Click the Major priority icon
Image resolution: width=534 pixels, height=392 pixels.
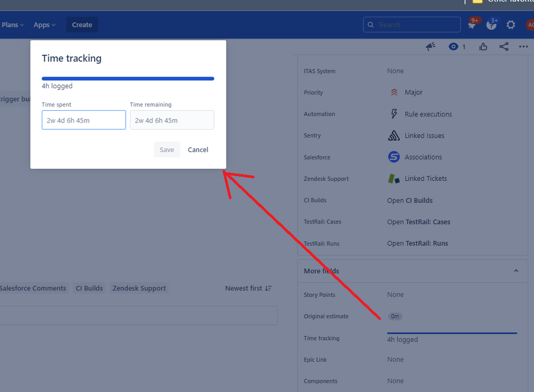(x=394, y=93)
